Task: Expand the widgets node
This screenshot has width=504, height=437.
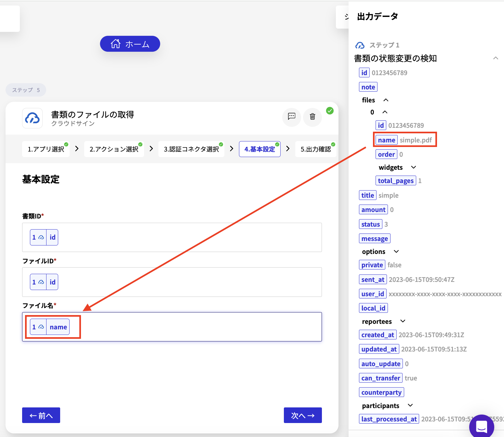Action: pyautogui.click(x=414, y=167)
